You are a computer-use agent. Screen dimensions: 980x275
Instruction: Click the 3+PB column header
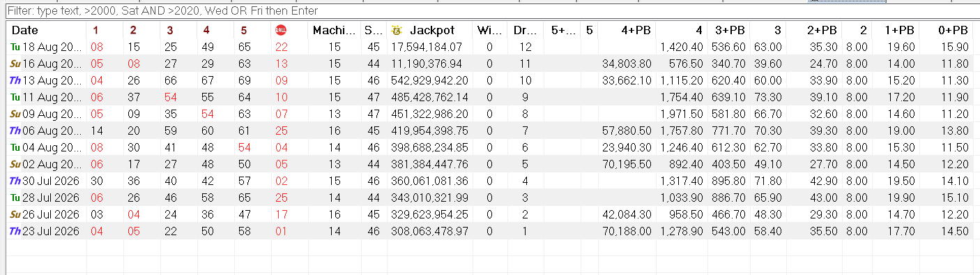click(x=729, y=30)
